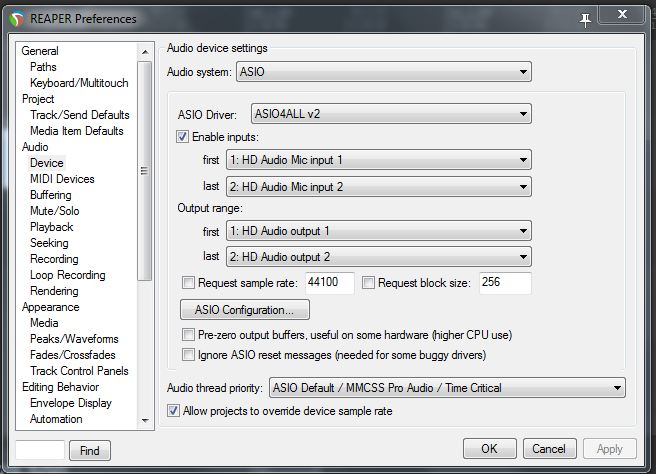Click the Find button
Image resolution: width=656 pixels, height=474 pixels.
click(90, 451)
